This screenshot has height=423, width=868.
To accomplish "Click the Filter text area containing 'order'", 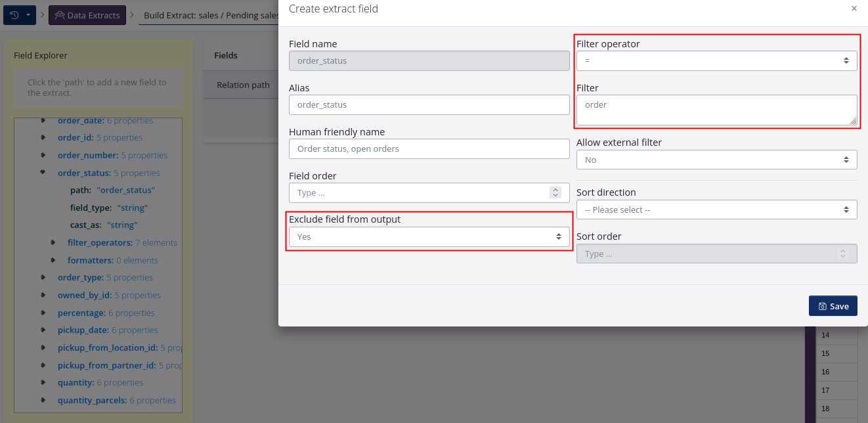I will (x=716, y=108).
